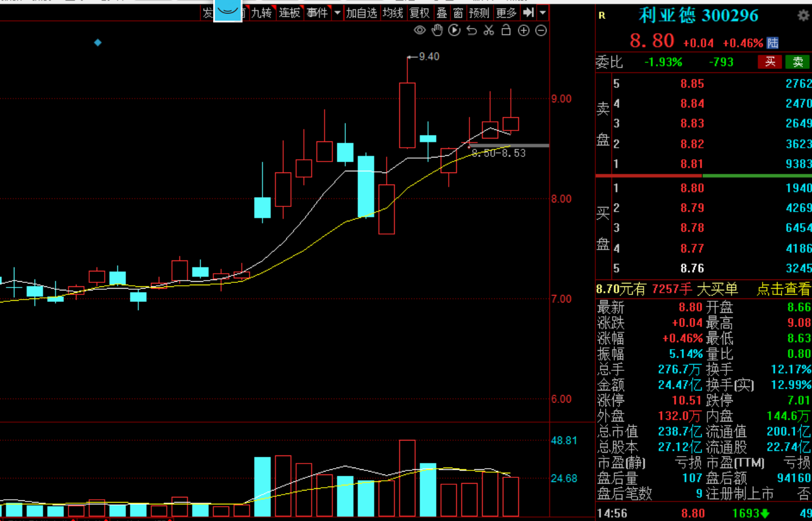Click the blue 陆 badge
Image resolution: width=812 pixels, height=521 pixels.
(x=773, y=43)
